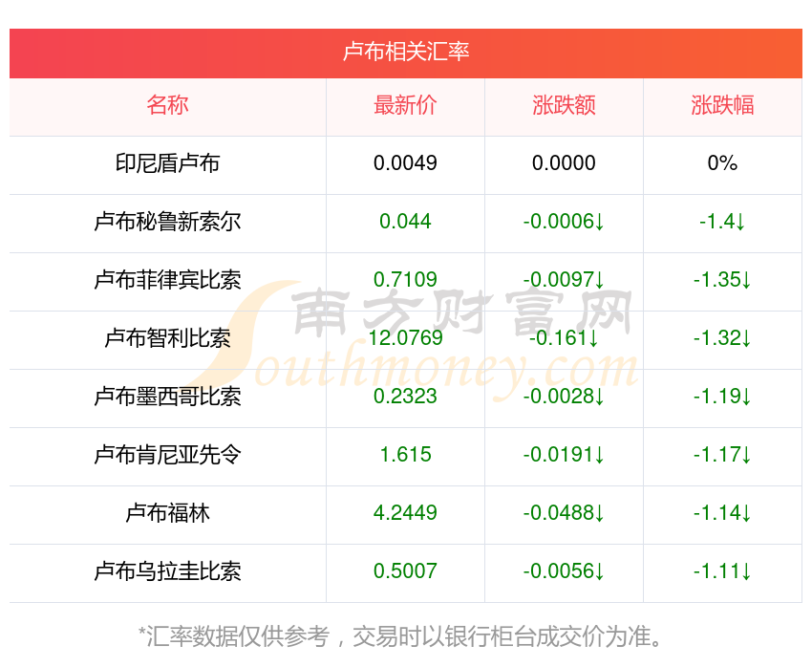Click the -1.4↓ change percentage
This screenshot has width=812, height=667.
tap(722, 222)
